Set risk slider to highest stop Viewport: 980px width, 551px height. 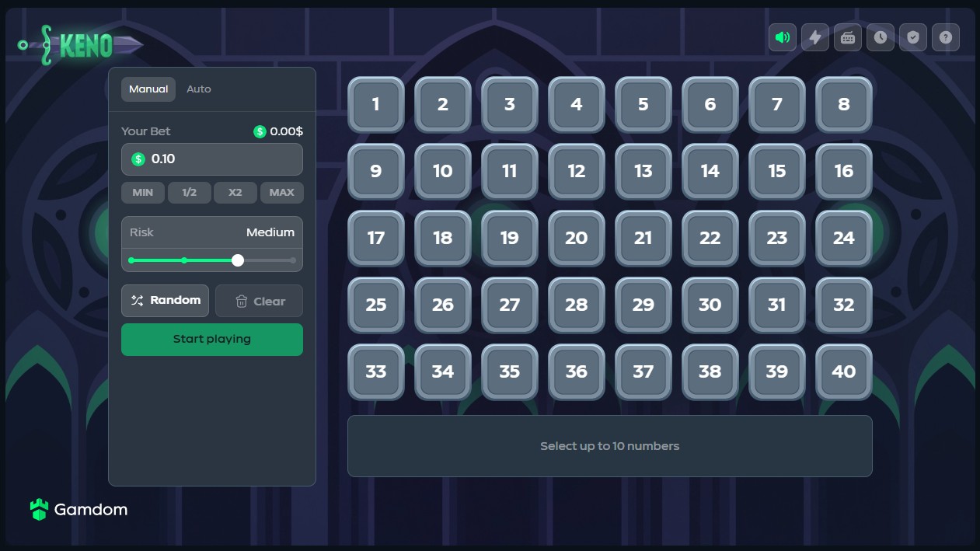(x=293, y=260)
